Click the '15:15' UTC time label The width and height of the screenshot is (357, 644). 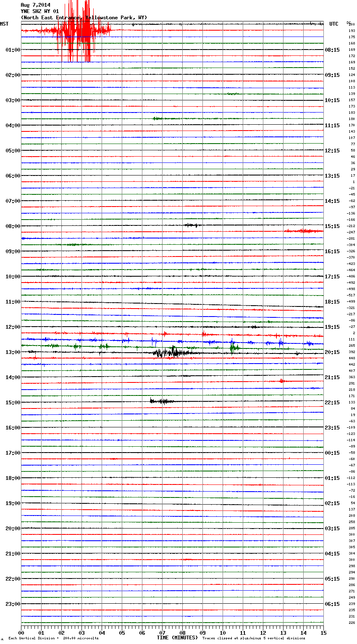(x=332, y=226)
